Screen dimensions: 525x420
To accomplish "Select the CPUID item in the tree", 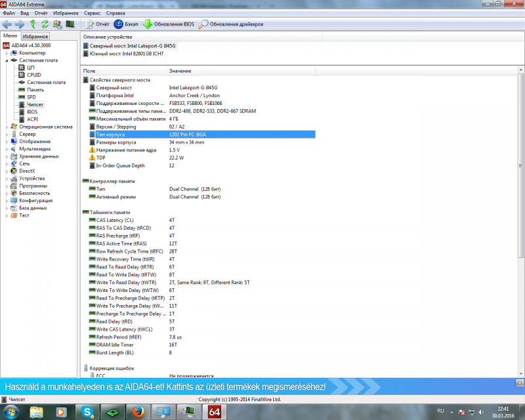I will tap(33, 75).
